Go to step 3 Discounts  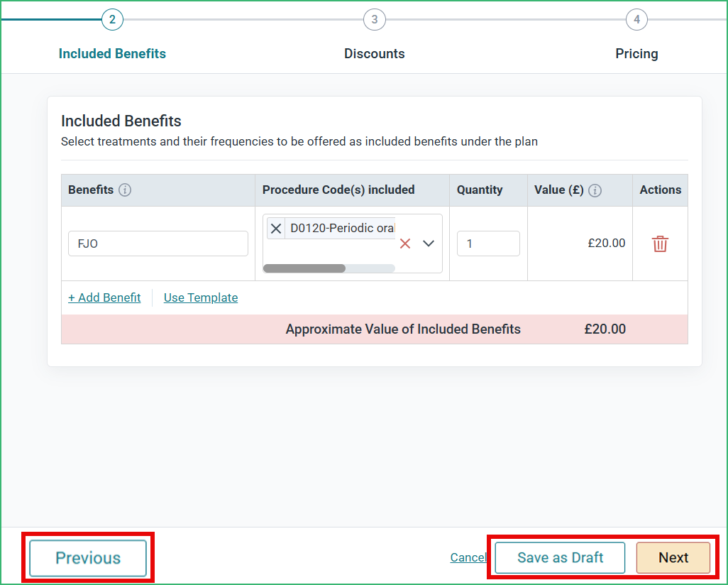point(374,19)
